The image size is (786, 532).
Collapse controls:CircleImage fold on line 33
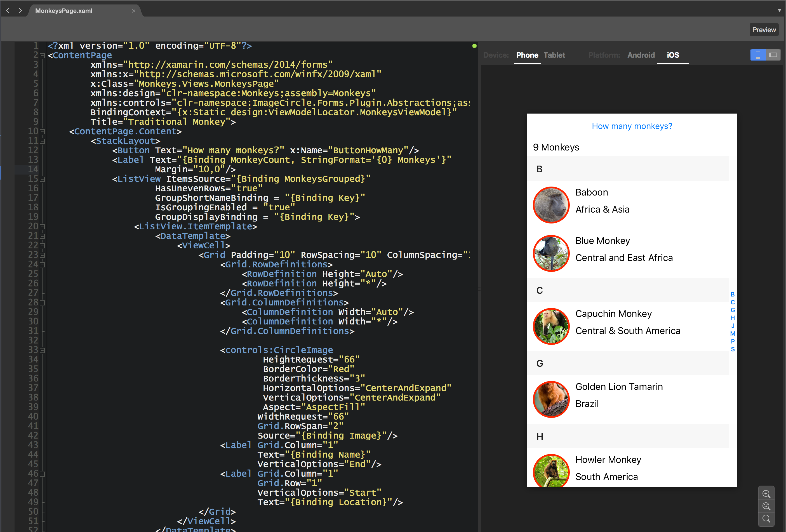[42, 350]
